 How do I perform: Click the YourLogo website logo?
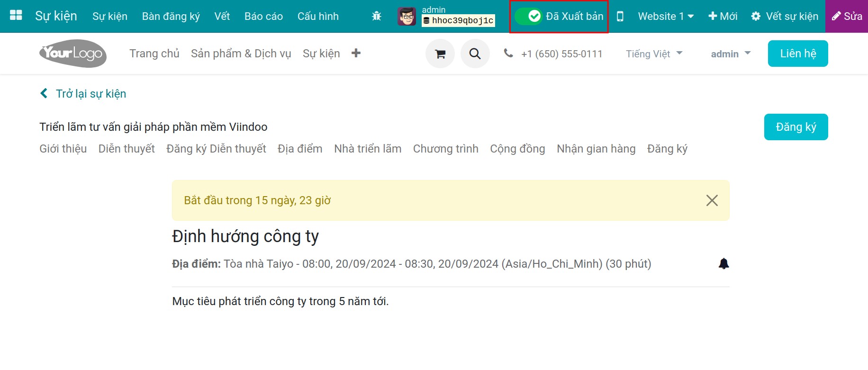coord(73,53)
